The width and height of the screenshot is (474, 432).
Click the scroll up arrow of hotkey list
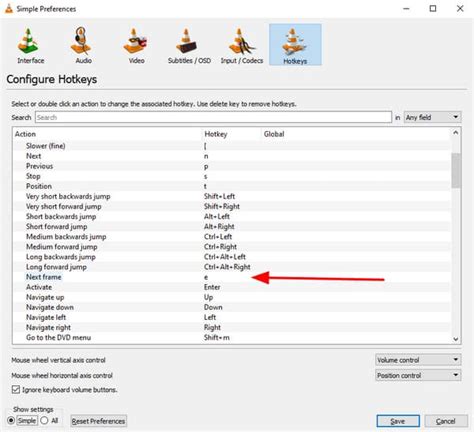point(456,133)
